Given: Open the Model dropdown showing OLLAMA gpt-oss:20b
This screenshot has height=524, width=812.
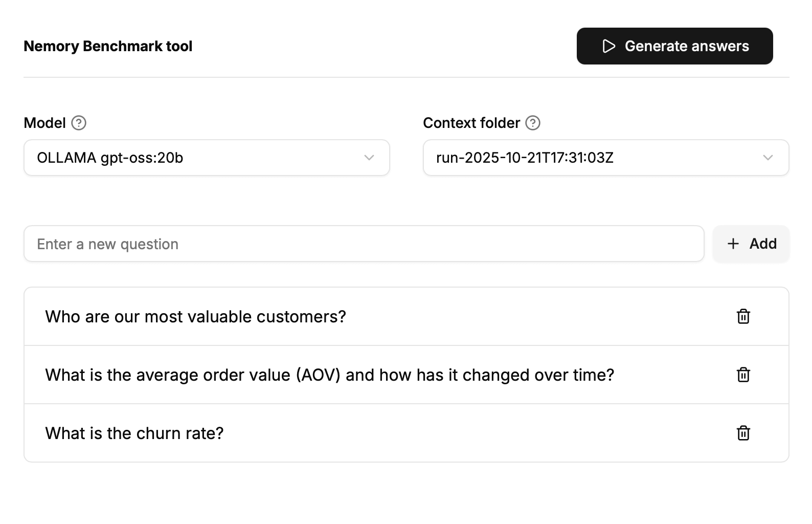Looking at the screenshot, I should (x=207, y=158).
